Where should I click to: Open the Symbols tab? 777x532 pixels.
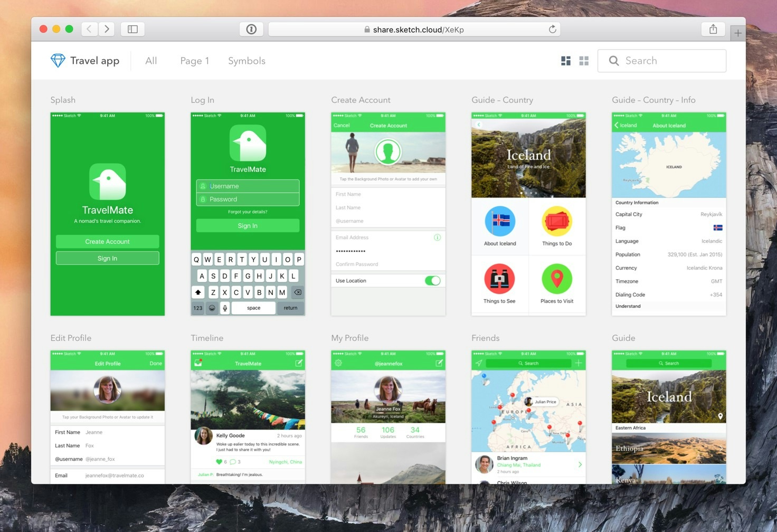(247, 61)
